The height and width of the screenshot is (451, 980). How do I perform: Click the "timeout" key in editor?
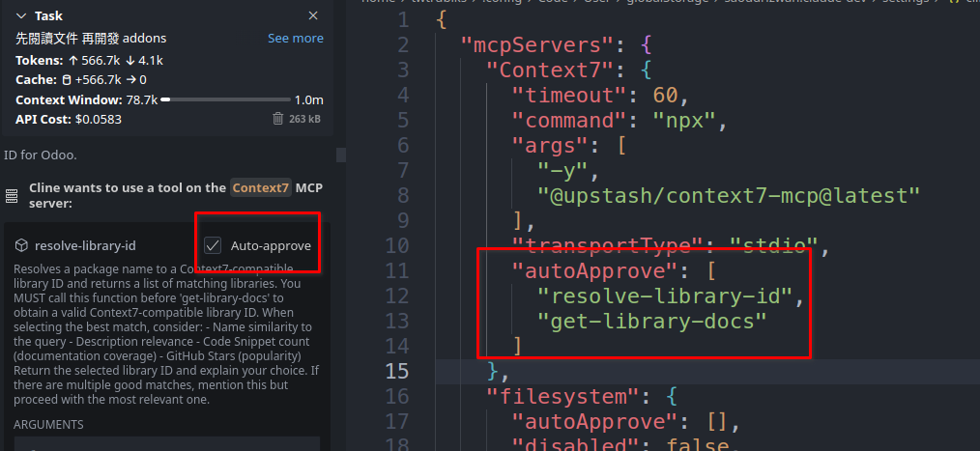click(572, 95)
